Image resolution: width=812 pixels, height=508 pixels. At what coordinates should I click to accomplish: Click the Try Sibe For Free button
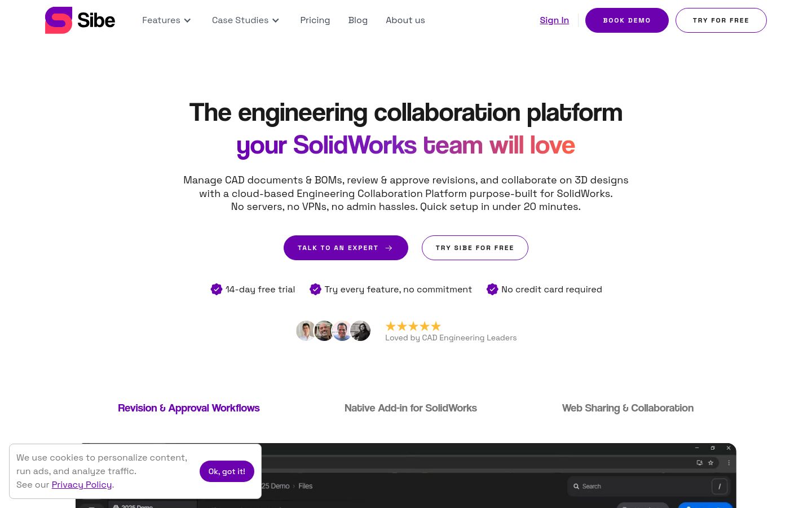475,248
